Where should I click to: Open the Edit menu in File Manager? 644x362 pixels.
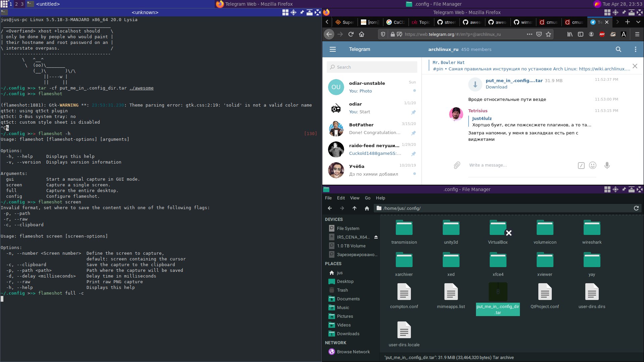[341, 198]
